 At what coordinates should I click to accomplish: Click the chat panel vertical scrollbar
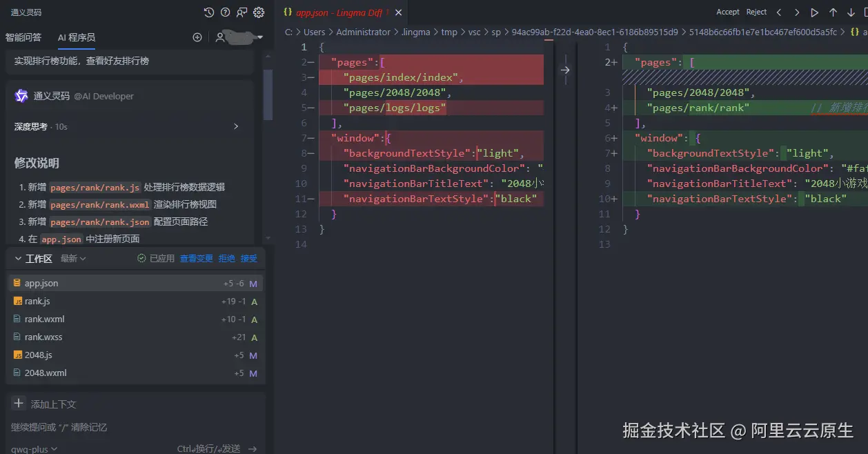[x=268, y=95]
